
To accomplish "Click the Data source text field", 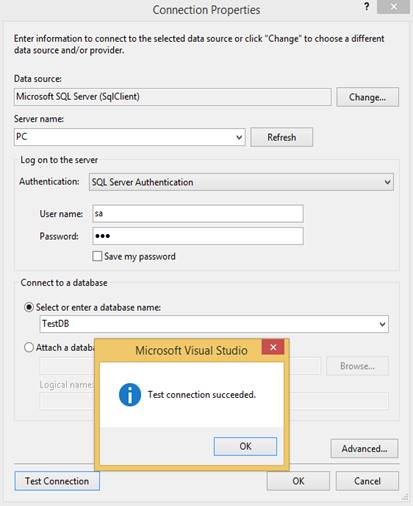I will click(x=173, y=97).
